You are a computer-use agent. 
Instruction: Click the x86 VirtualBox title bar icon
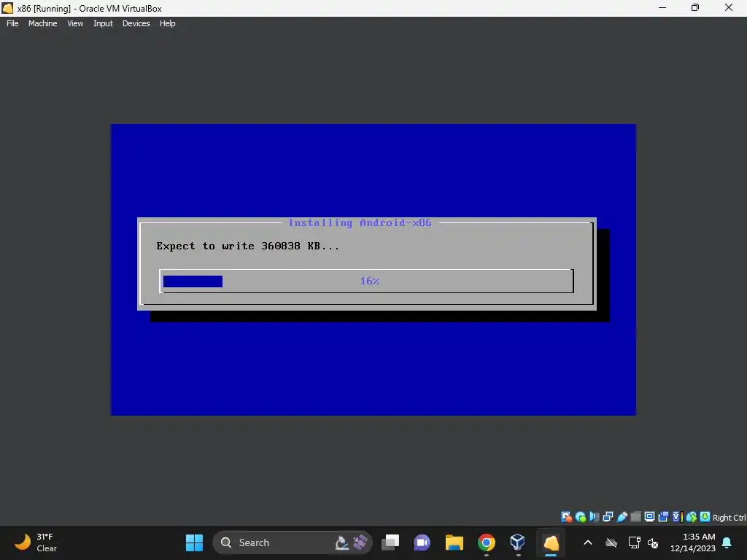[x=7, y=8]
